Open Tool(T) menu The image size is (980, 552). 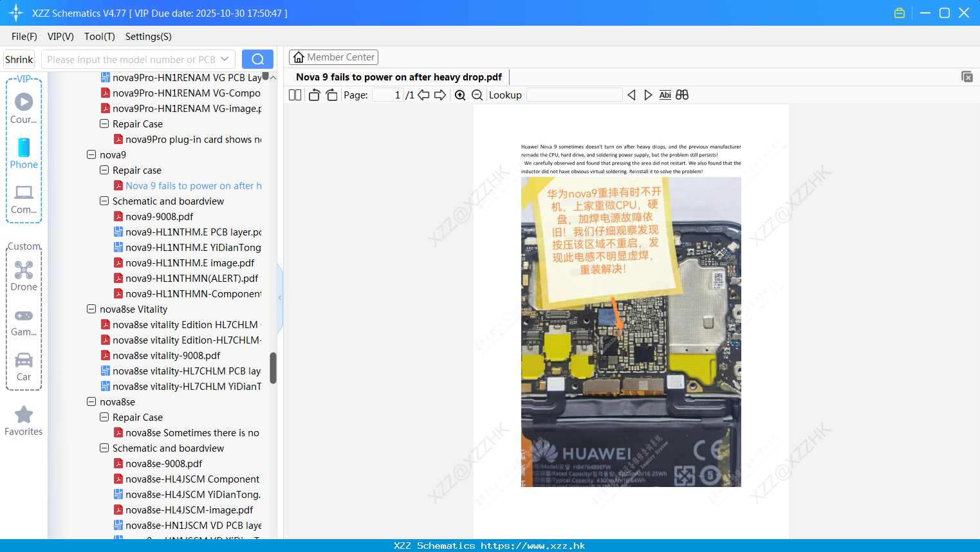coord(100,37)
